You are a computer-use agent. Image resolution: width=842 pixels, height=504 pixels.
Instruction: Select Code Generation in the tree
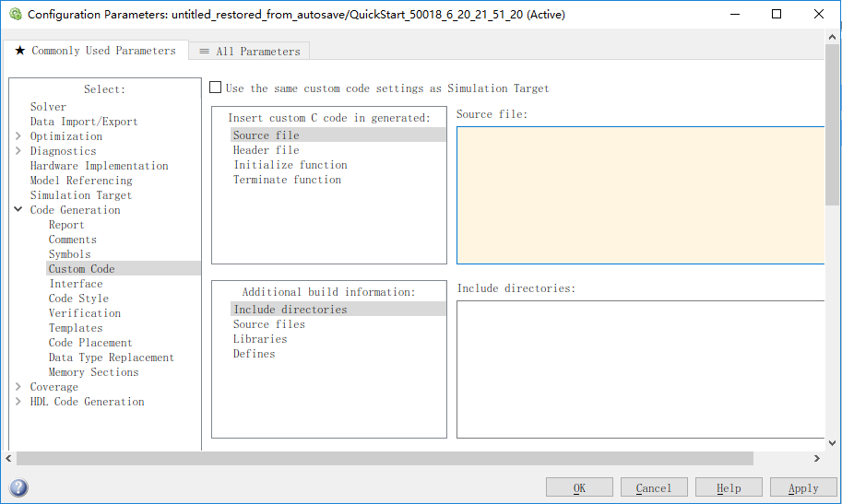[76, 210]
